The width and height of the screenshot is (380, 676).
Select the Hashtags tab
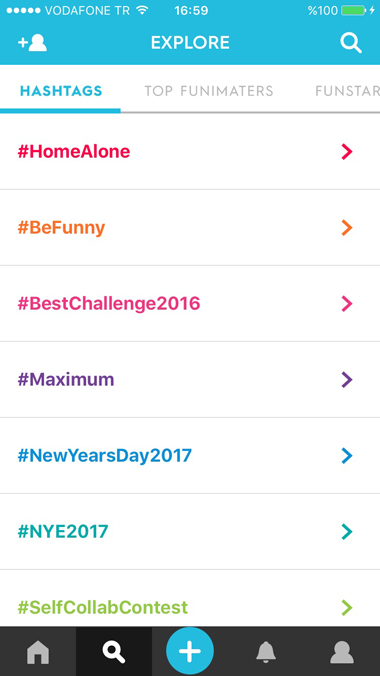(61, 91)
